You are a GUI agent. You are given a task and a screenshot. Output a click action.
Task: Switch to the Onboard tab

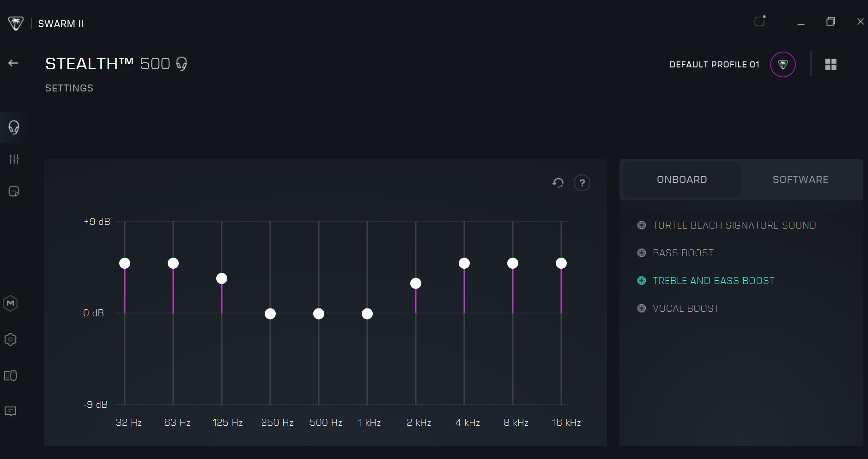(682, 180)
